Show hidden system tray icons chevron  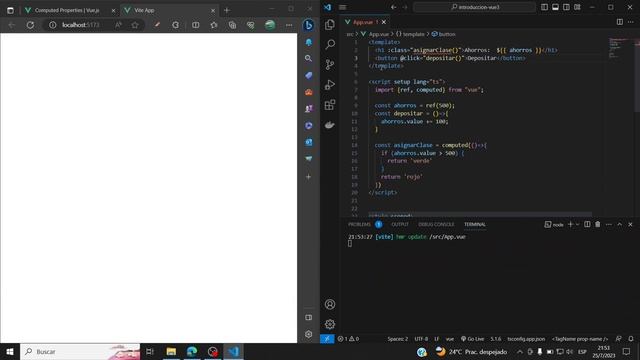coord(520,351)
